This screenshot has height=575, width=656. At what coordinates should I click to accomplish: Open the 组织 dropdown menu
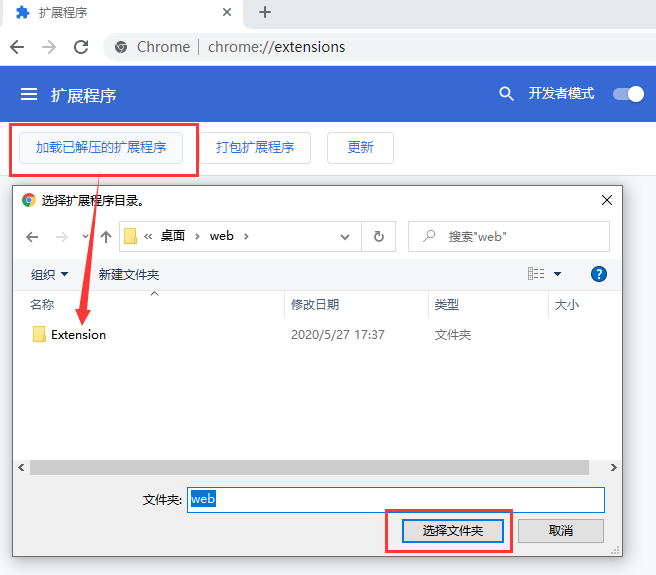click(x=49, y=275)
